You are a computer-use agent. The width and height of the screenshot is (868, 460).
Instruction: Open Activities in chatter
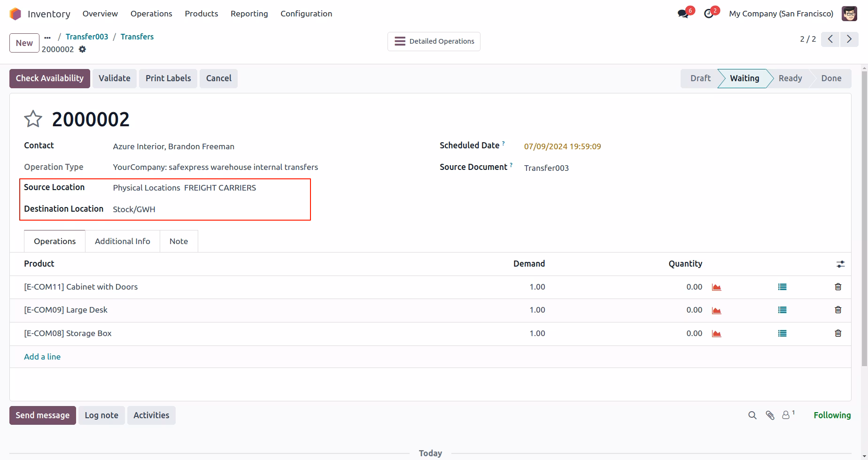coord(151,415)
